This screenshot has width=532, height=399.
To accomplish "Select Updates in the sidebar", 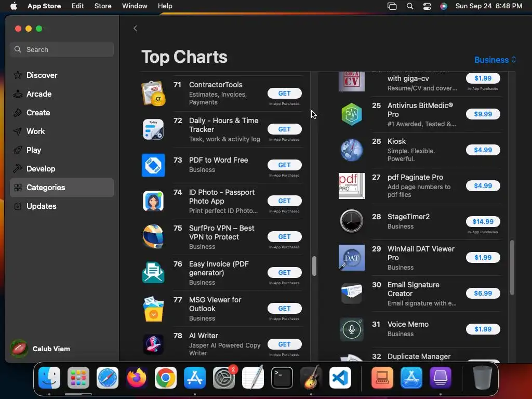I will coord(62,206).
